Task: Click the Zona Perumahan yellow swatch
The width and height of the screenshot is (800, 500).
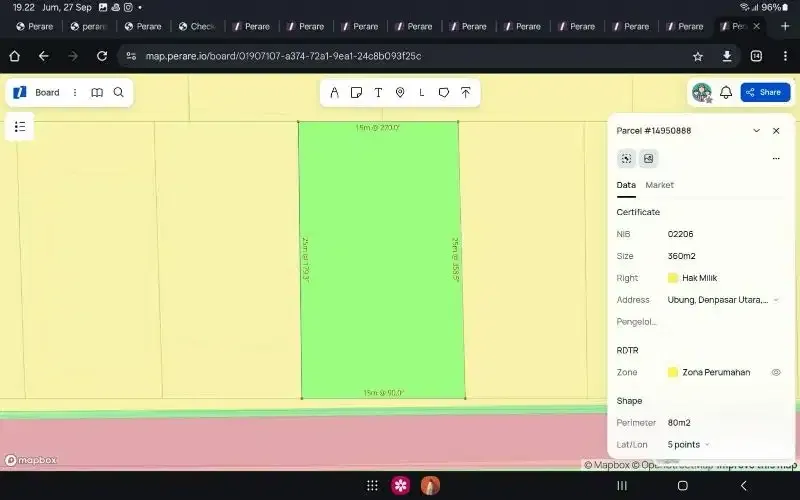Action: [673, 372]
